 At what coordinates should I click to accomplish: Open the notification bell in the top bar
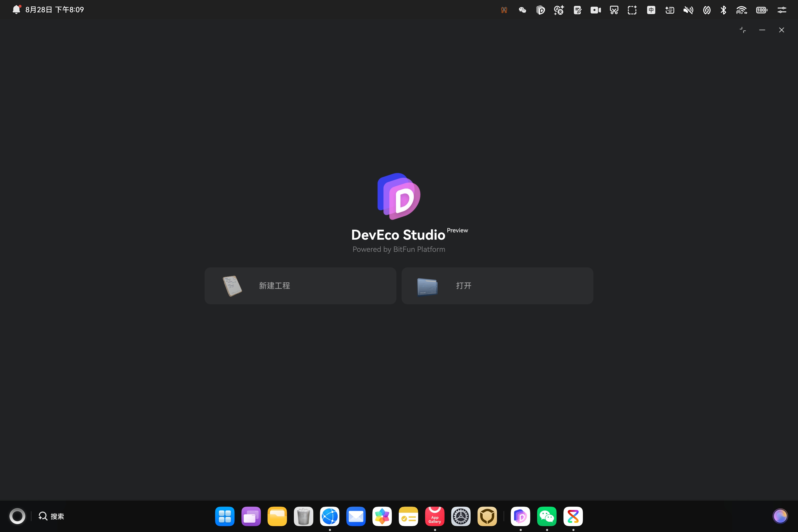pos(16,9)
